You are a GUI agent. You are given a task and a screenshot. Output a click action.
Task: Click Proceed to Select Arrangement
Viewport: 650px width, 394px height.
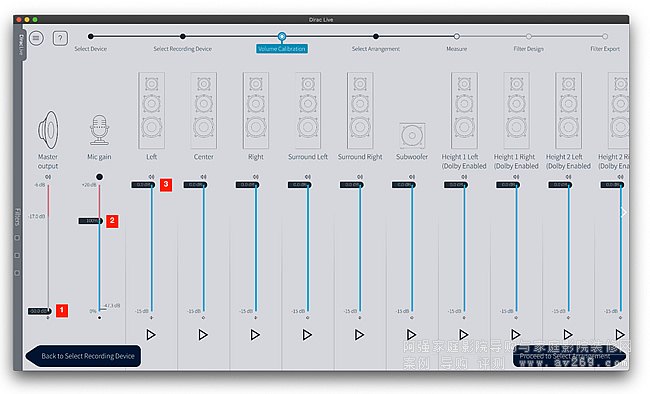click(569, 356)
